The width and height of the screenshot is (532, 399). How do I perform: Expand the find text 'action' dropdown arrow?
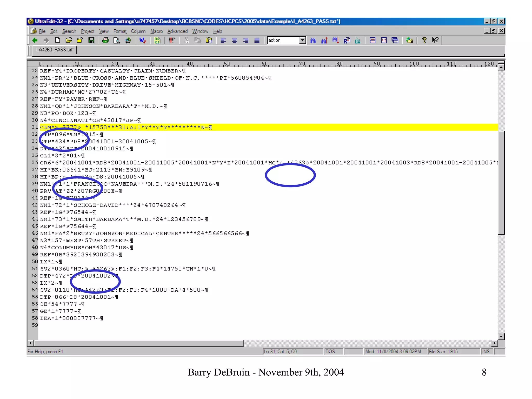(x=302, y=40)
